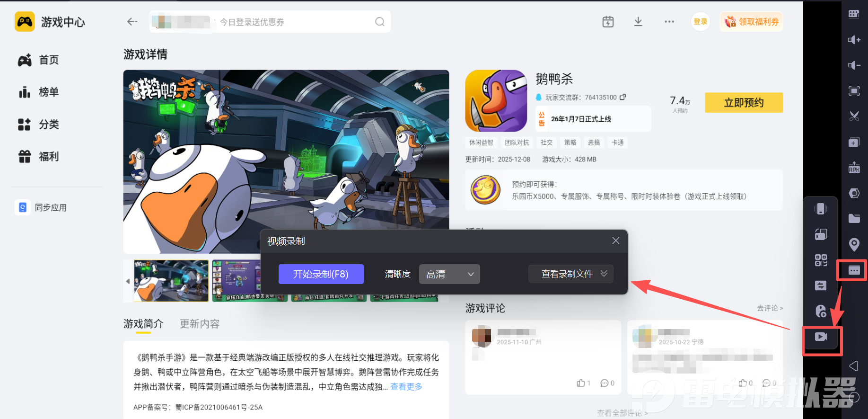The height and width of the screenshot is (419, 868).
Task: Click the location pin icon
Action: 854,244
